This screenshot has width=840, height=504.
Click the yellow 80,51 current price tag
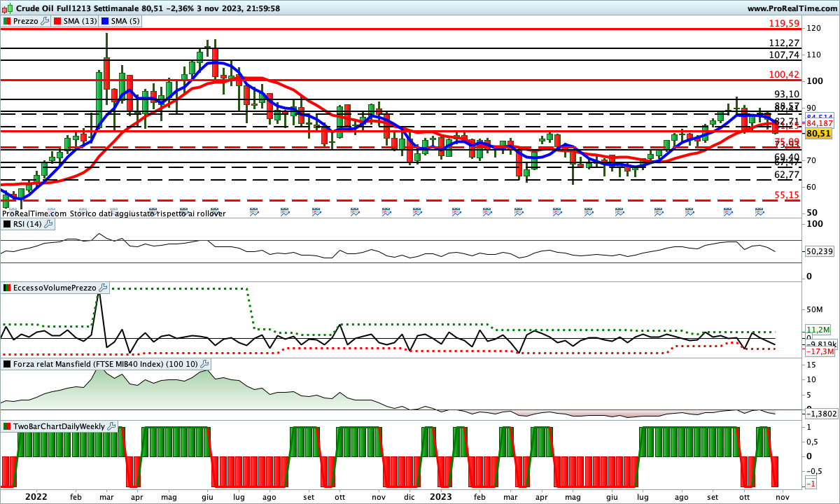(818, 133)
